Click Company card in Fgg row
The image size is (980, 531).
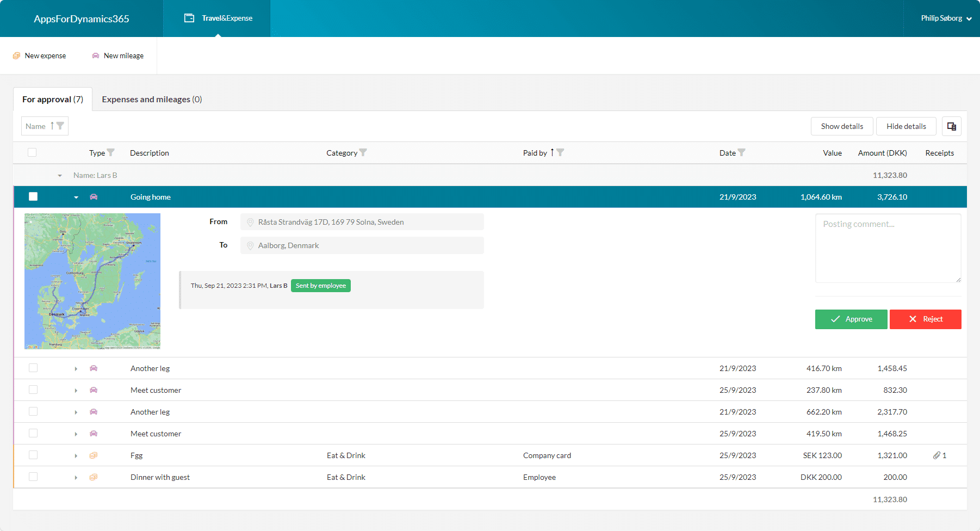tap(547, 455)
